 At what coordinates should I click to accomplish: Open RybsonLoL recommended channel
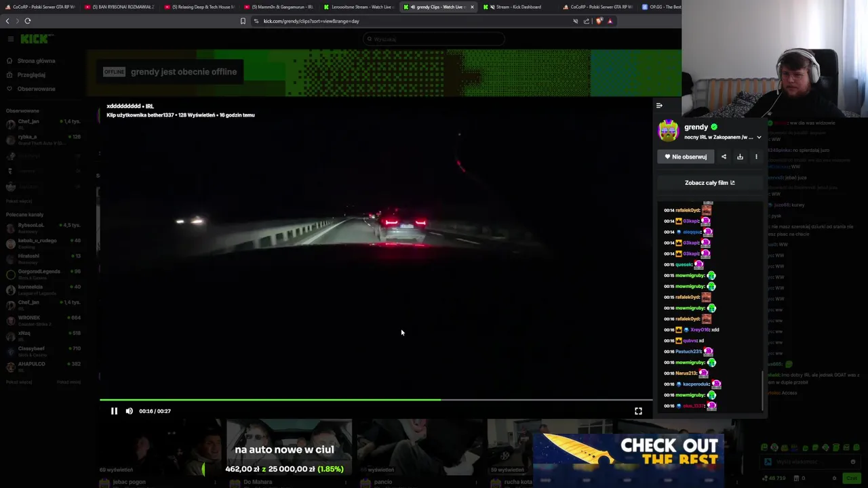click(x=42, y=228)
